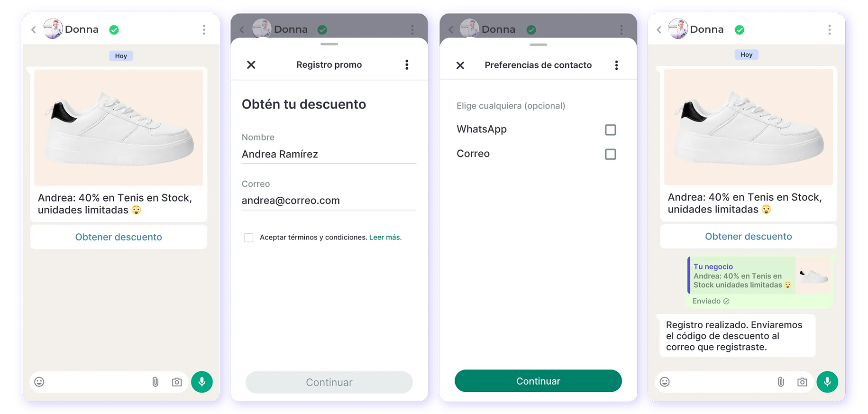Accept the terms and conditions checkbox
868x414 pixels.
(248, 238)
